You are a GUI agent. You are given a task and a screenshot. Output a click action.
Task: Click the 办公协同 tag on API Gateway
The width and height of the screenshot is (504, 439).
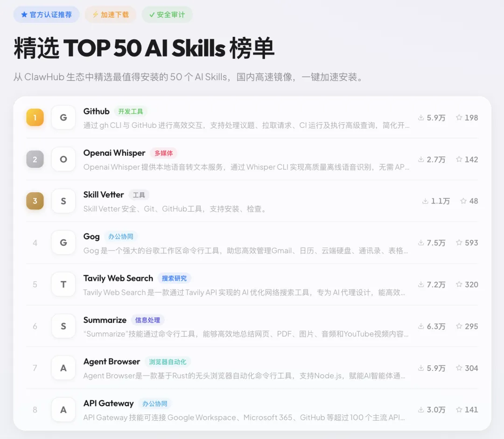pos(155,404)
